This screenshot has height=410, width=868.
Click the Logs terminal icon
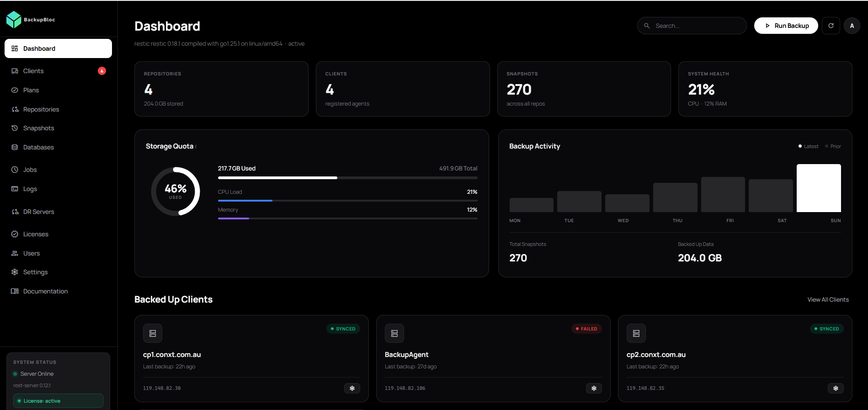coord(15,189)
